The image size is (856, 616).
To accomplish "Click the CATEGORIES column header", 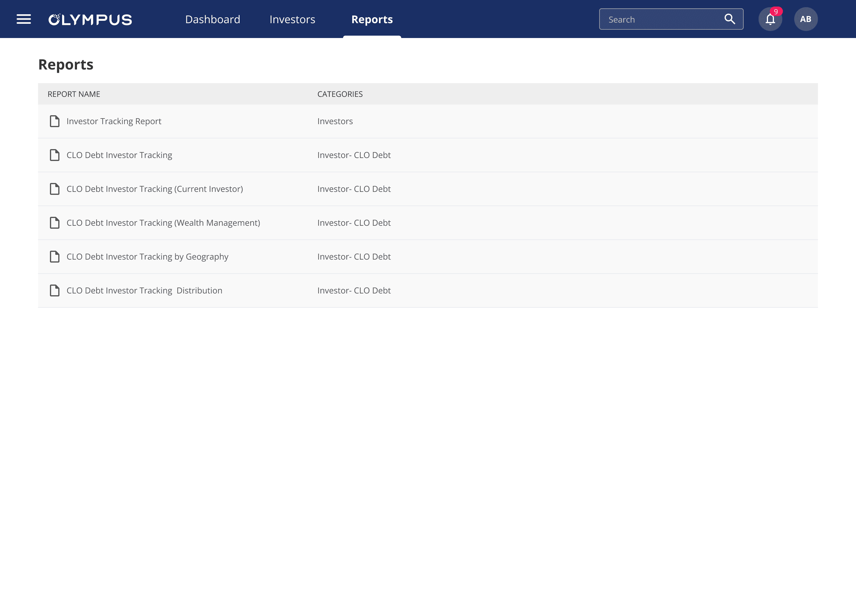I will tap(340, 94).
